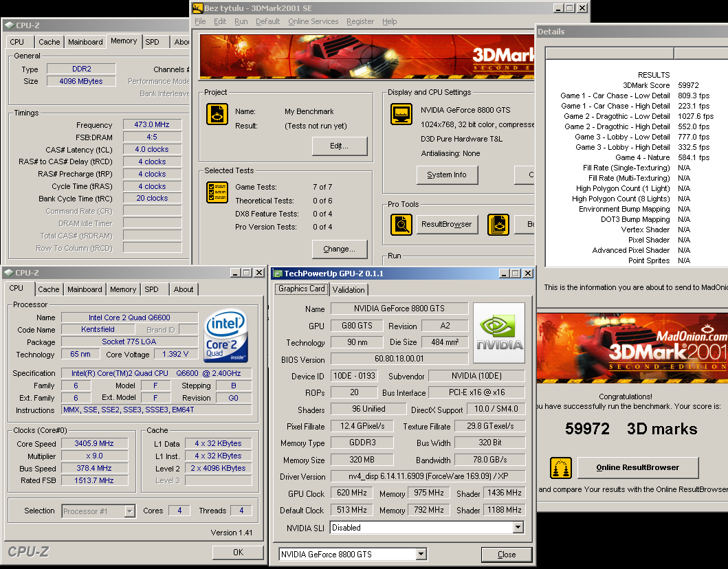Click the Edit... button in Project section

pyautogui.click(x=340, y=146)
